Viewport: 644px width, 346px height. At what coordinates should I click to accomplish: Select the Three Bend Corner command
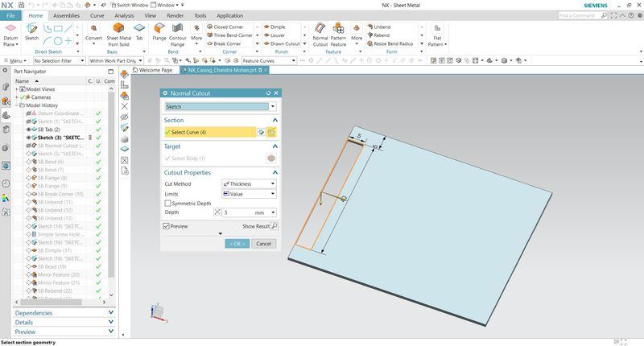tap(229, 35)
